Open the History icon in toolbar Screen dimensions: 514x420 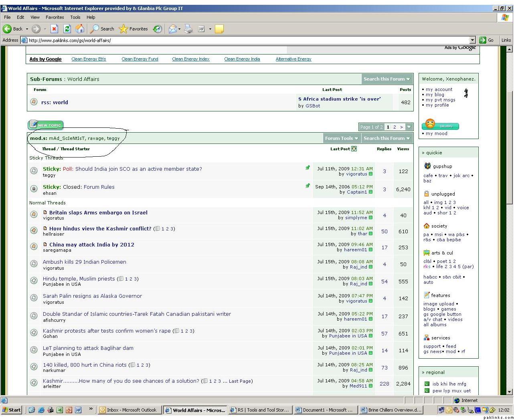[158, 29]
